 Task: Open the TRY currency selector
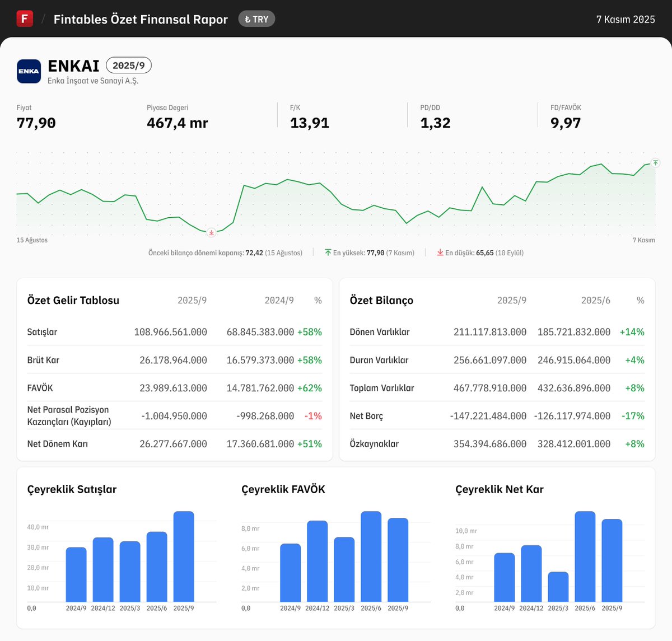pos(256,18)
